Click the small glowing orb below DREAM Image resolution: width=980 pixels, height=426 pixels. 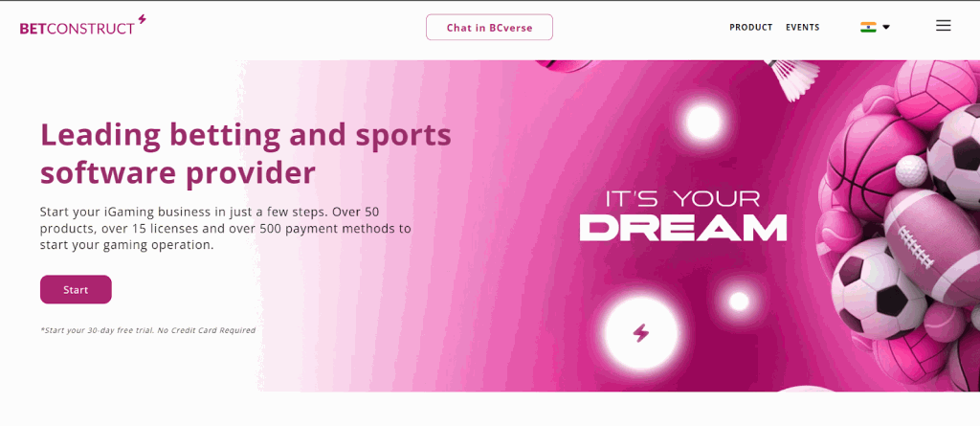point(738,302)
